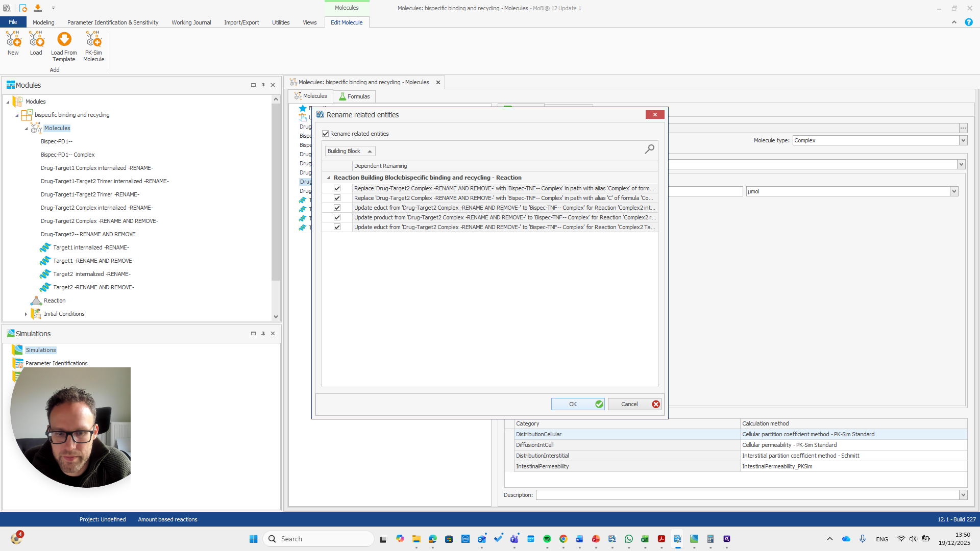Click the Load molecule icon
The image size is (980, 551).
tap(36, 40)
